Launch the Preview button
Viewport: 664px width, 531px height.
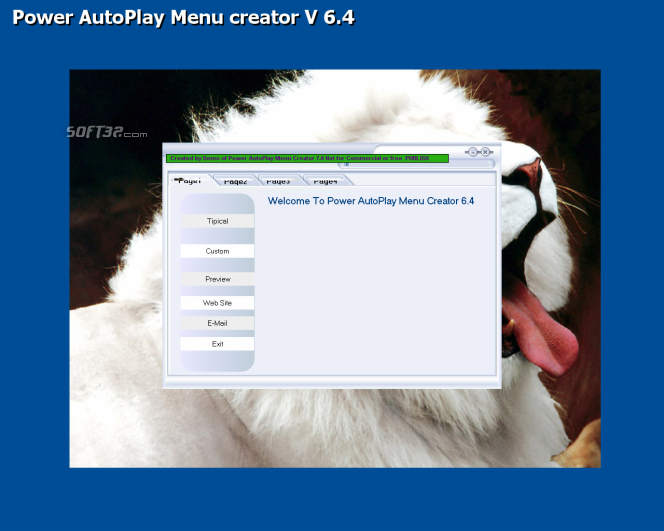point(217,279)
